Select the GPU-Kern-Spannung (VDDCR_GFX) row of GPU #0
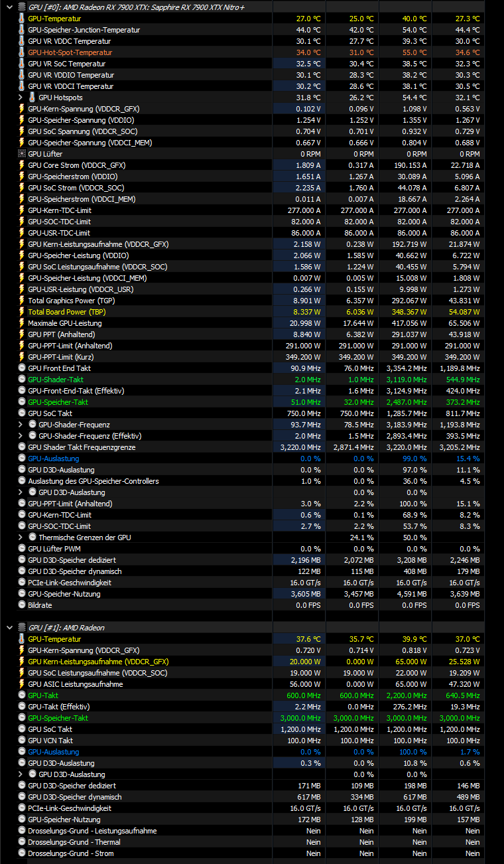 click(x=251, y=109)
